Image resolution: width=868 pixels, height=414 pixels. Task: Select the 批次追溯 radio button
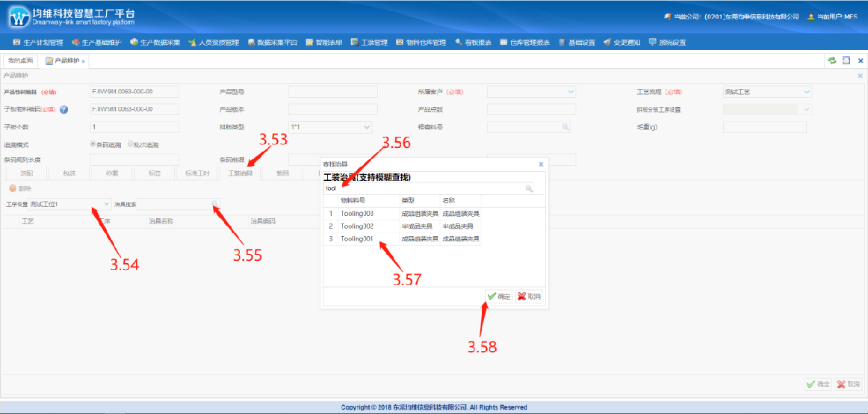click(131, 144)
